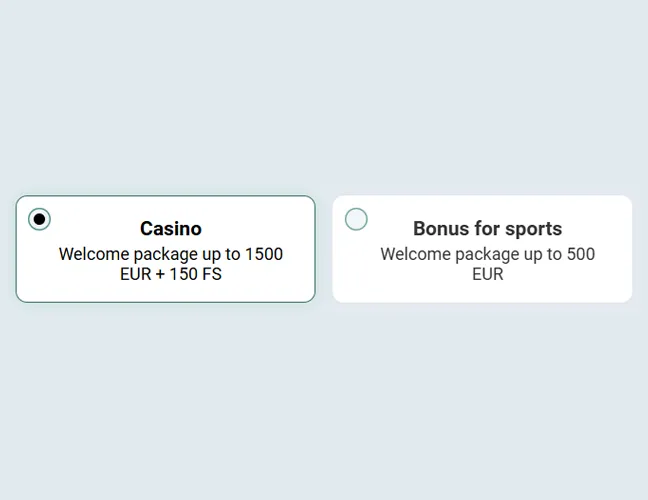
Task: Click empty background above the bonus cards
Action: coord(324,100)
